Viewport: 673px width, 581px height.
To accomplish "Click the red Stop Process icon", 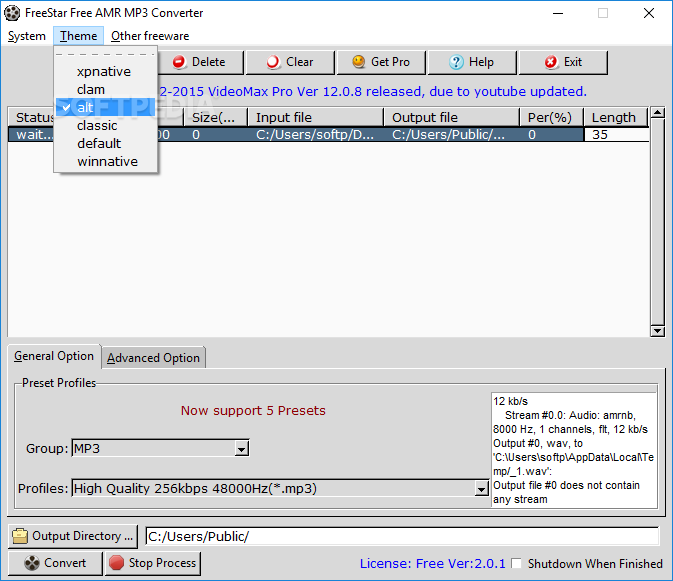I will click(116, 563).
